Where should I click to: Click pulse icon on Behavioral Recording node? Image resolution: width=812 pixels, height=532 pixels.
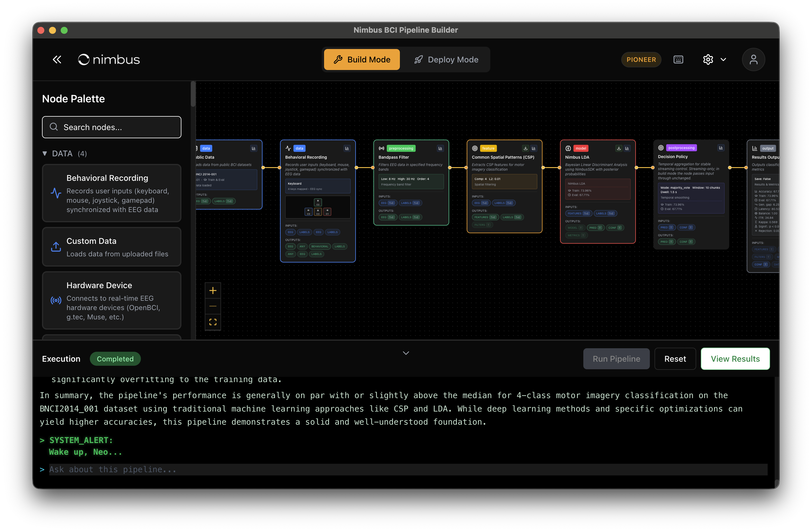click(x=288, y=148)
